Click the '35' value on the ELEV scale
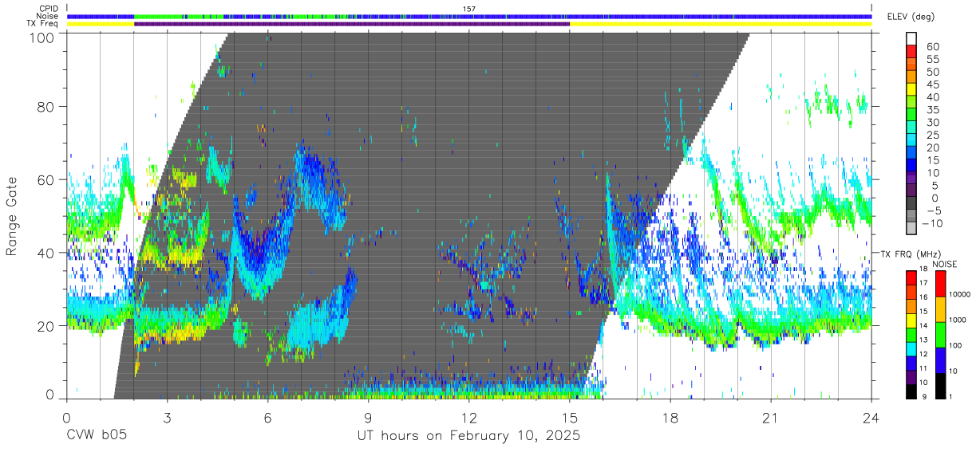 click(932, 109)
